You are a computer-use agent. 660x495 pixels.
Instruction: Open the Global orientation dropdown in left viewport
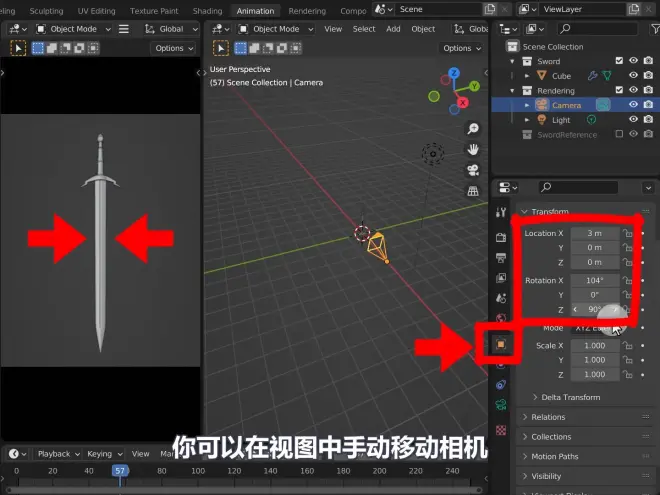coord(171,29)
